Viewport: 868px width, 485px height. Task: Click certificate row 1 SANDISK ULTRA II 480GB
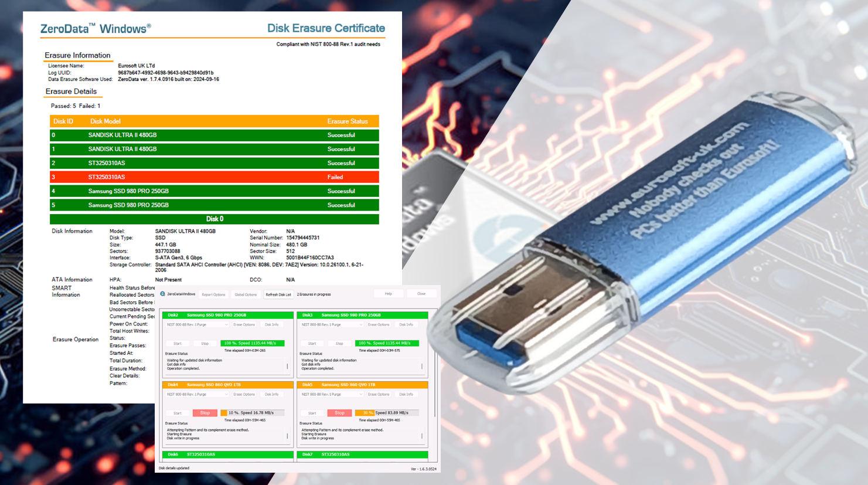(215, 149)
